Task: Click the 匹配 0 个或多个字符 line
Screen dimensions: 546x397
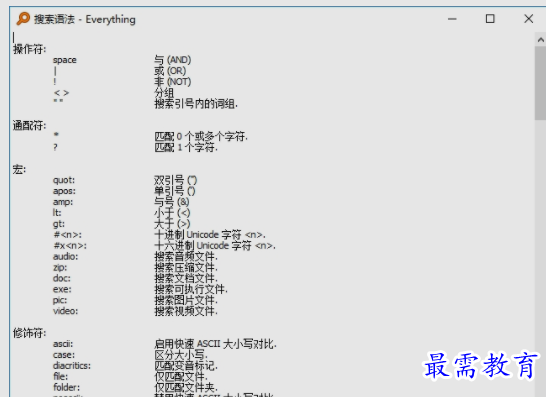Action: pyautogui.click(x=201, y=137)
